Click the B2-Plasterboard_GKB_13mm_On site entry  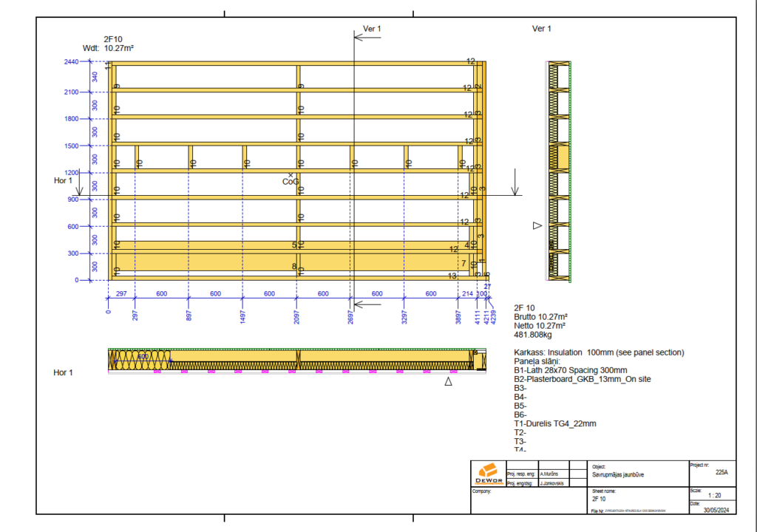(582, 379)
